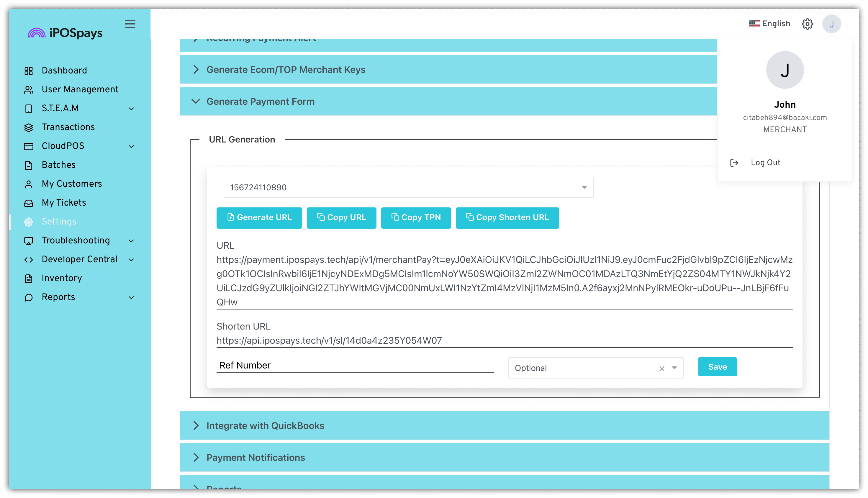Clear the Optional dropdown selection
The image size is (868, 498).
(x=661, y=368)
